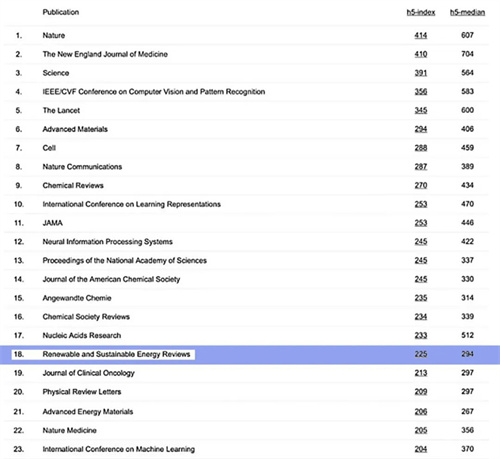Select Physical Review Letters h5-index 209
This screenshot has height=459, width=500.
pos(421,392)
